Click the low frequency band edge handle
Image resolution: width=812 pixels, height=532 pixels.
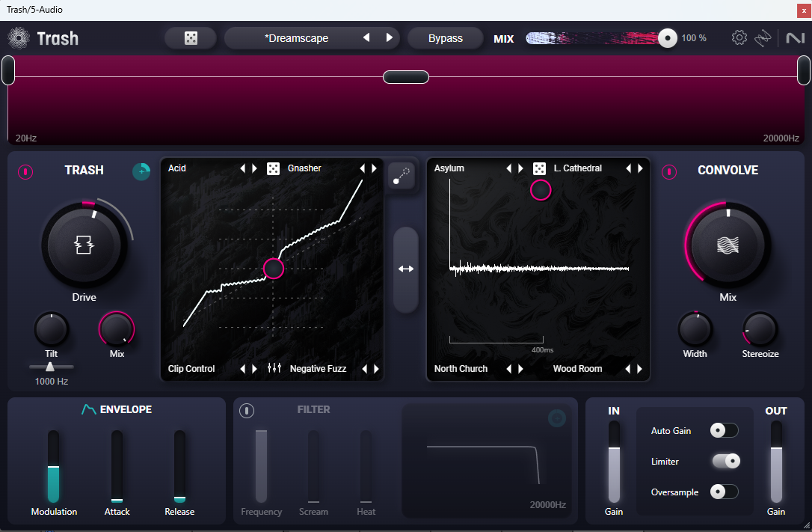pyautogui.click(x=8, y=70)
